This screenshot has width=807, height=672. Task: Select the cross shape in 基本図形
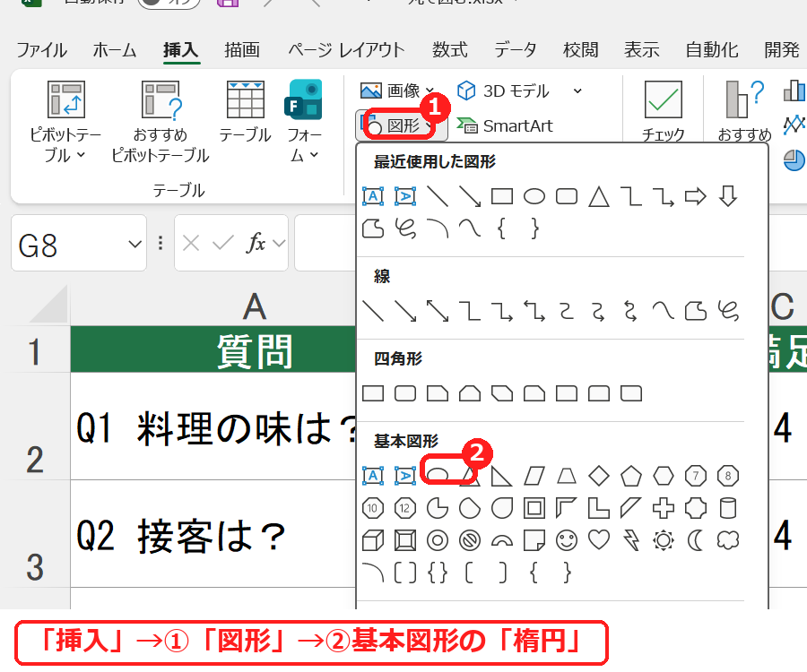coord(664,509)
